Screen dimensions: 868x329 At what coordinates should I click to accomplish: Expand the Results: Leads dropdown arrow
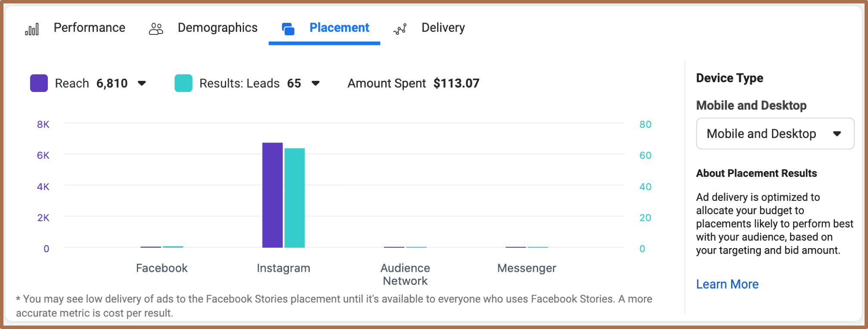pos(316,83)
